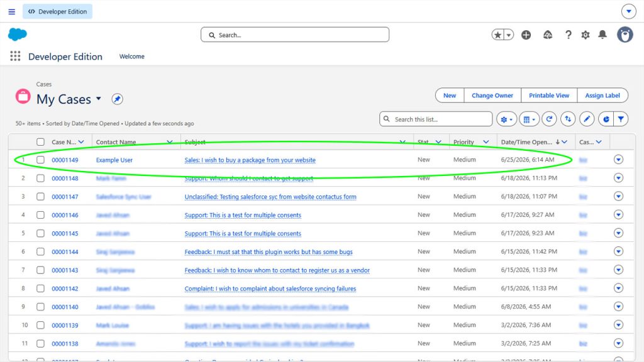644x362 pixels.
Task: Open 'Unclassified: Testing salesforce syc' subject link
Action: (270, 197)
